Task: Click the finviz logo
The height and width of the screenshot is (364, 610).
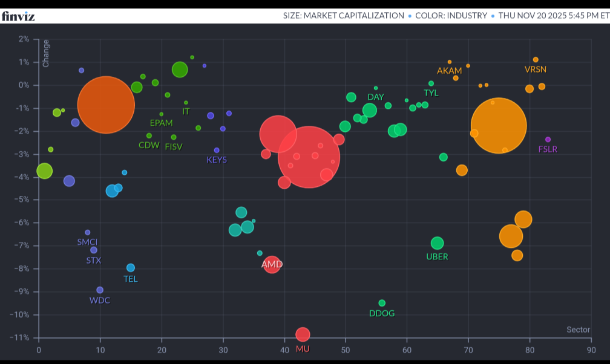Action: pos(18,16)
